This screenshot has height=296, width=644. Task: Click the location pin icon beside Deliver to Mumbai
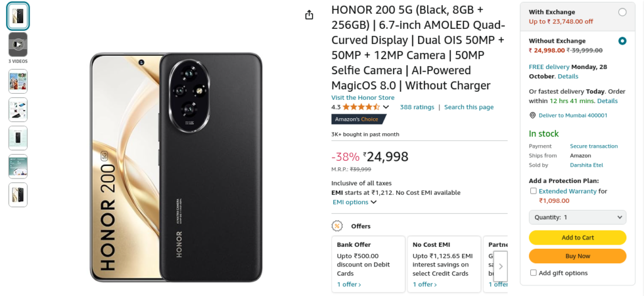[x=533, y=116]
